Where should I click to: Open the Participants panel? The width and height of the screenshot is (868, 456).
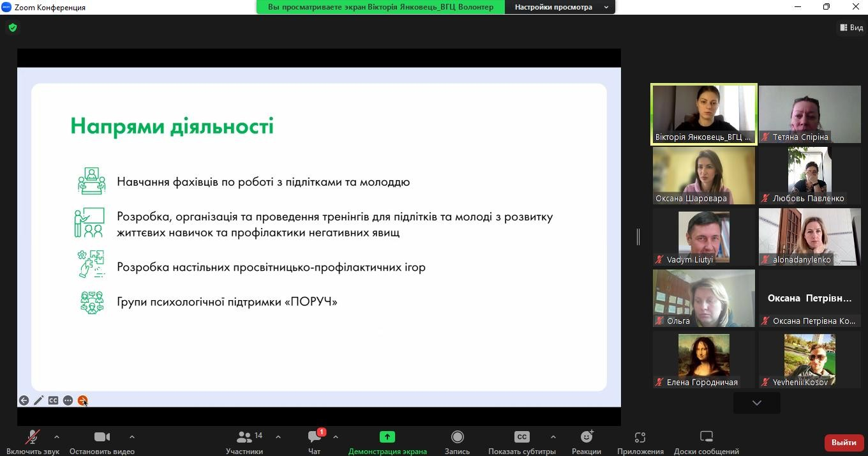click(244, 442)
